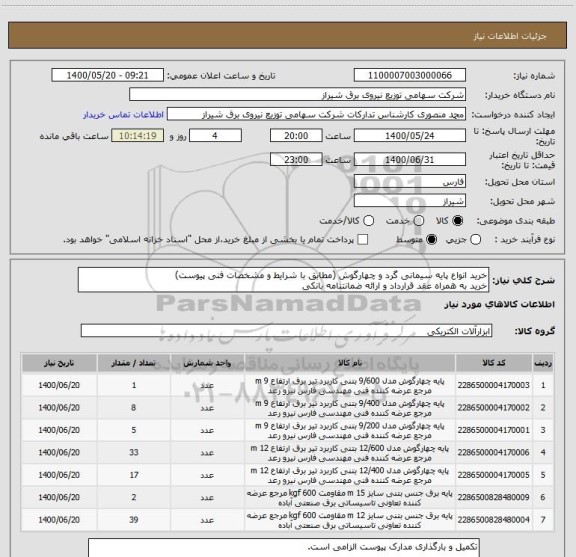Click the deadline time field 20:00
The height and width of the screenshot is (557, 576).
tap(296, 136)
